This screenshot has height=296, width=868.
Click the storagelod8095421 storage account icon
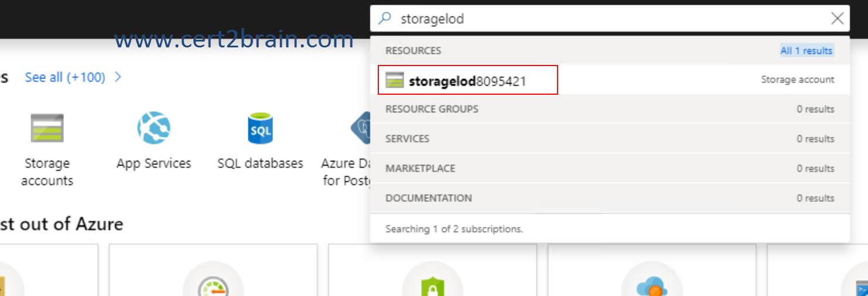click(x=395, y=81)
